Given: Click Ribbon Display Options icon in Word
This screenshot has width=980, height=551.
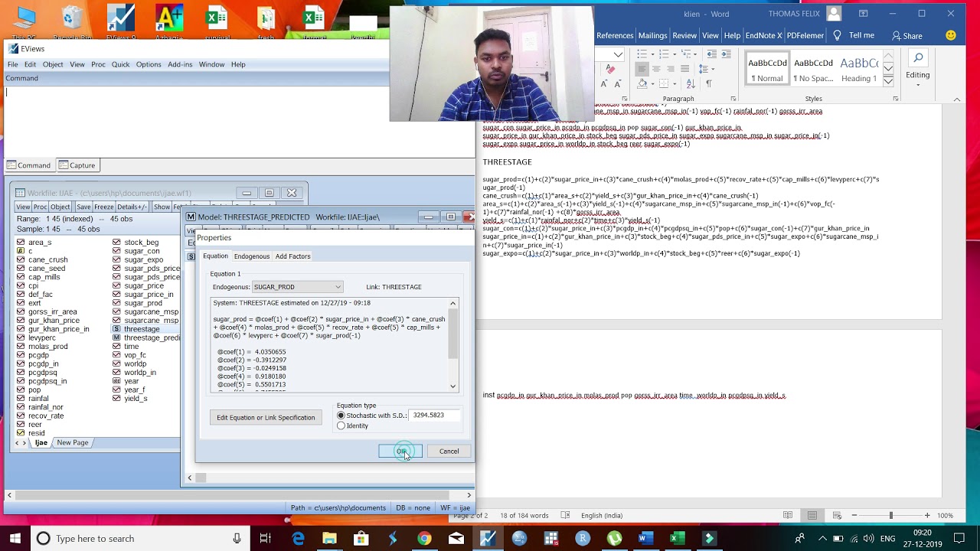Looking at the screenshot, I should [x=863, y=14].
